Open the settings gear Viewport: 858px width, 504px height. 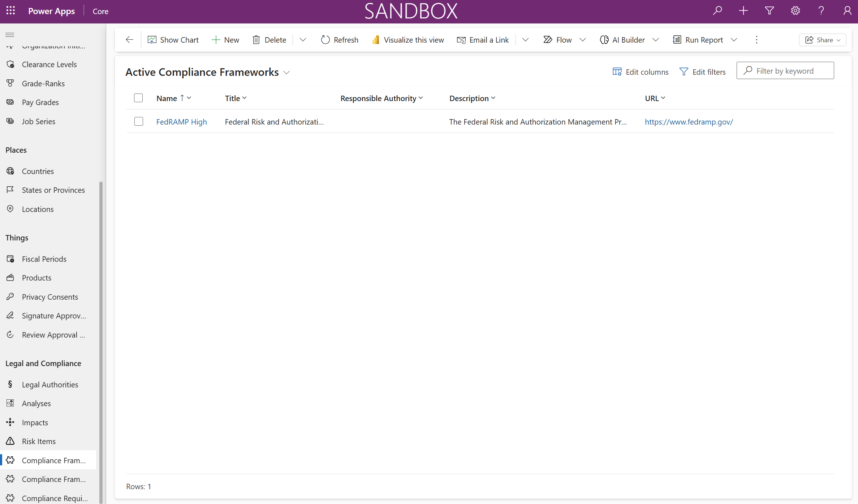(x=796, y=10)
